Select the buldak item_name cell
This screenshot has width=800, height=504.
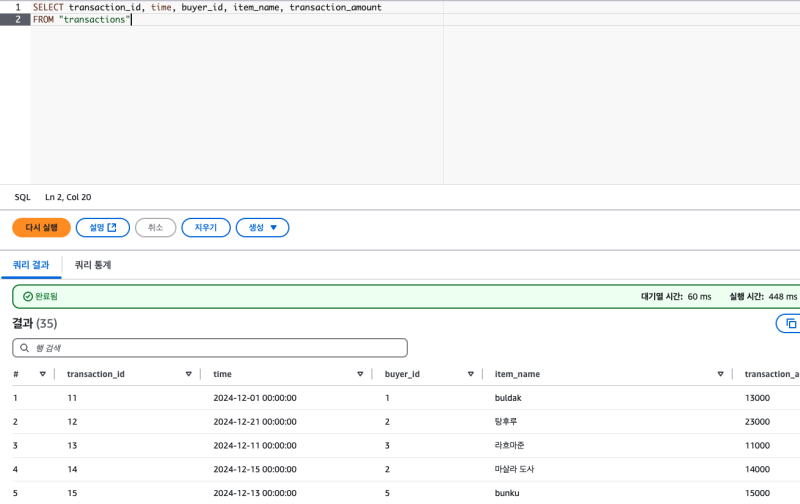[508, 398]
